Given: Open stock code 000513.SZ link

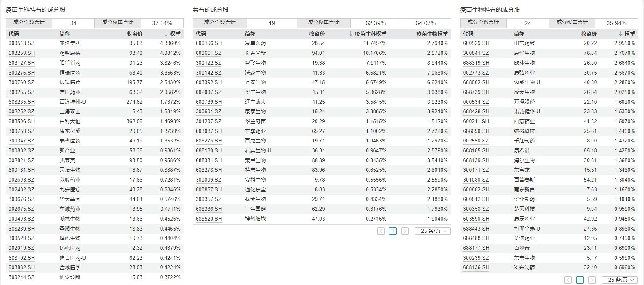Looking at the screenshot, I should click(x=21, y=43).
